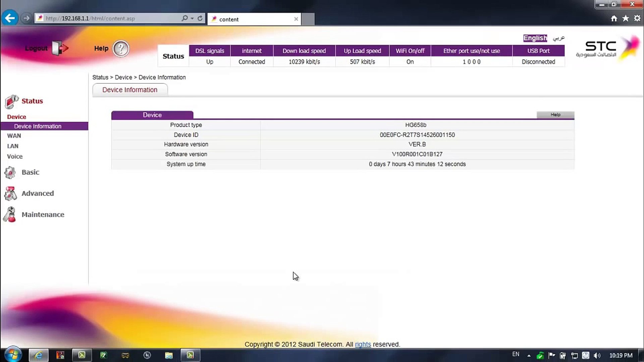The width and height of the screenshot is (644, 362).
Task: Click the Maintenance tools icon
Action: pyautogui.click(x=10, y=215)
